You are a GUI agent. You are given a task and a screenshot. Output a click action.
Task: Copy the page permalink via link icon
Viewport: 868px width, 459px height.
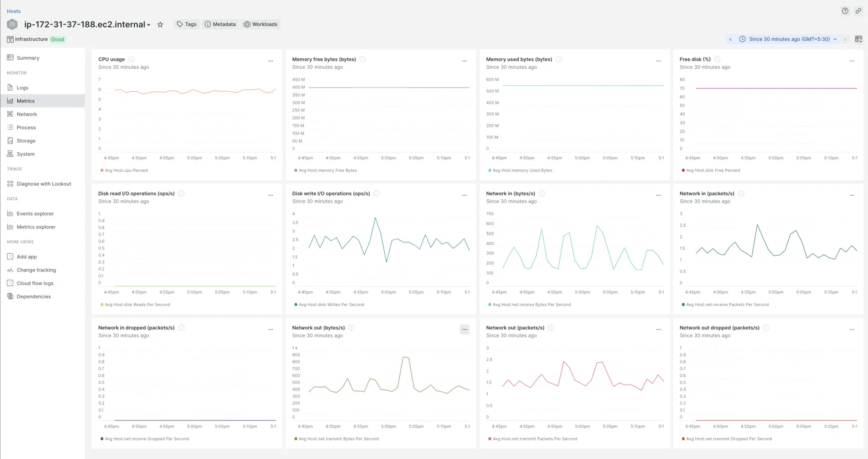858,11
